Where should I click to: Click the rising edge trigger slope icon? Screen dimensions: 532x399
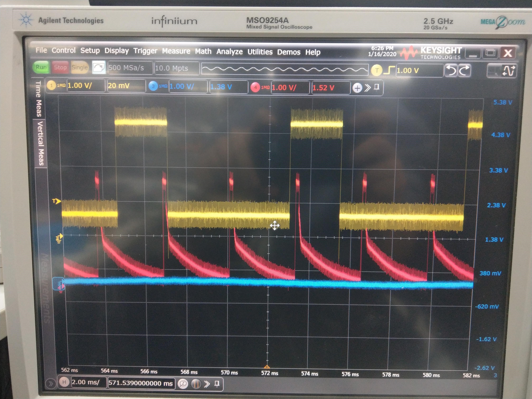click(389, 70)
